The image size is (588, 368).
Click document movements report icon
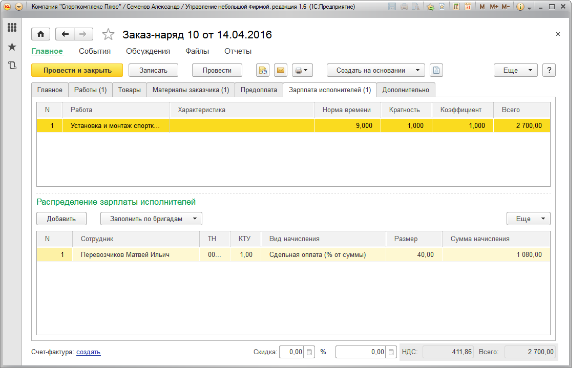(262, 70)
